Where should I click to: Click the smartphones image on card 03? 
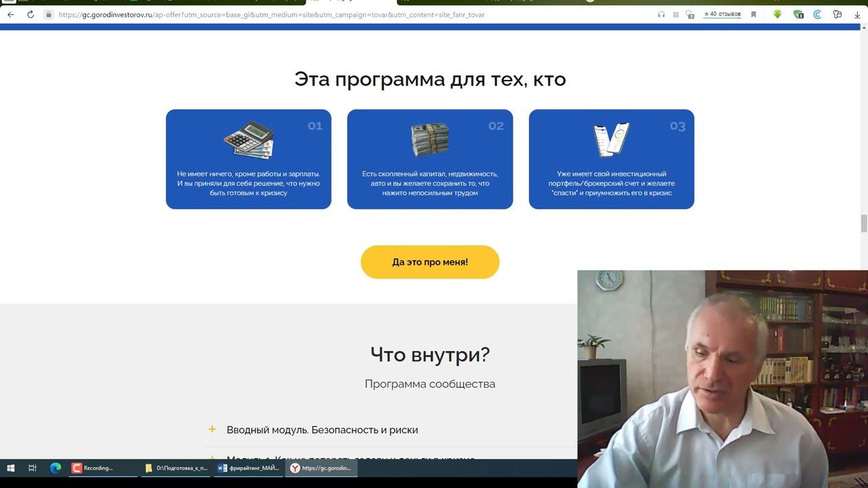coord(612,140)
